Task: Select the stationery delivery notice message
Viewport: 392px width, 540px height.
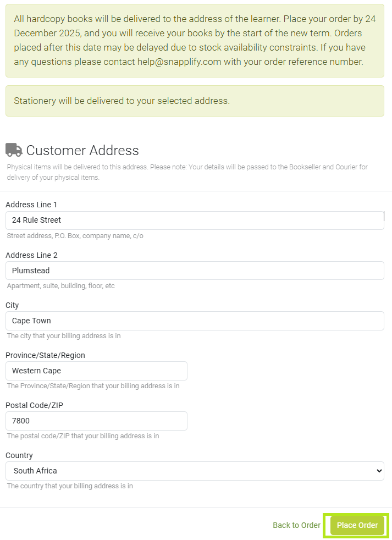Action: pos(195,100)
